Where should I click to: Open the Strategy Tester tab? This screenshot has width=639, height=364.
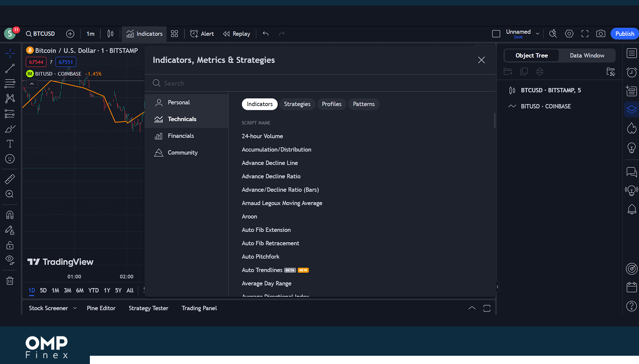[148, 308]
